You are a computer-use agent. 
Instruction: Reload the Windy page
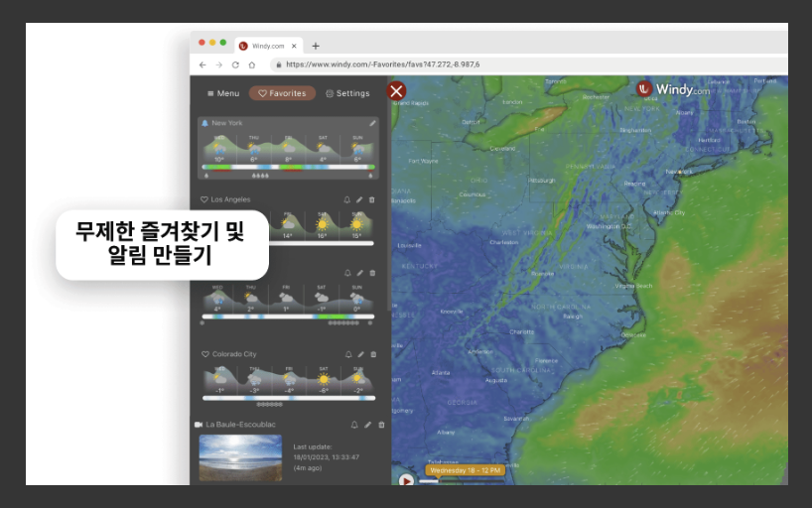235,64
